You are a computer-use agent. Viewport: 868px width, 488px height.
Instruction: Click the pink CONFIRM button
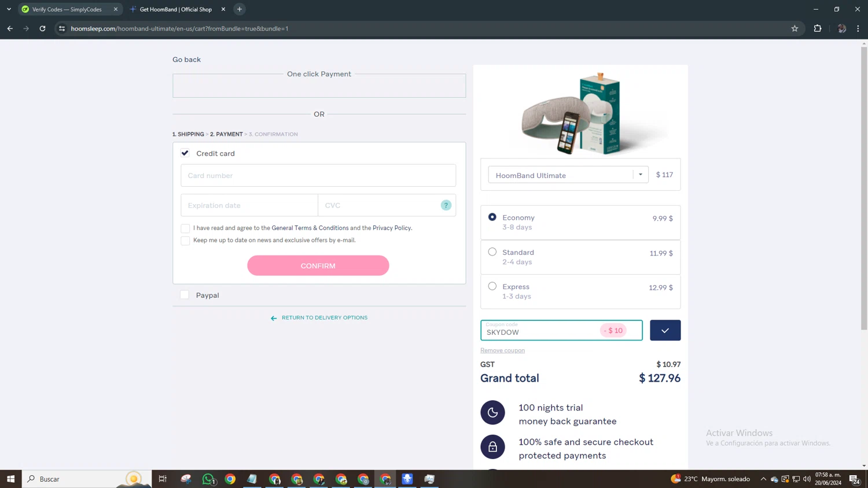(x=318, y=265)
